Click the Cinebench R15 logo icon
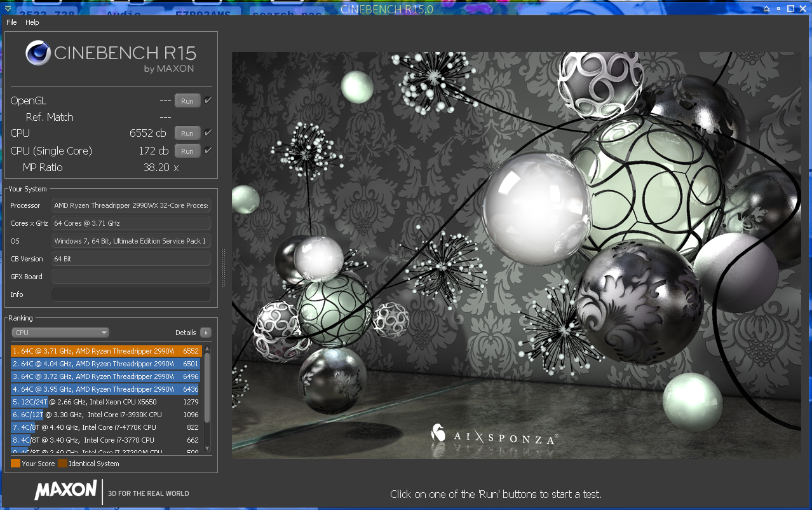 (x=38, y=53)
